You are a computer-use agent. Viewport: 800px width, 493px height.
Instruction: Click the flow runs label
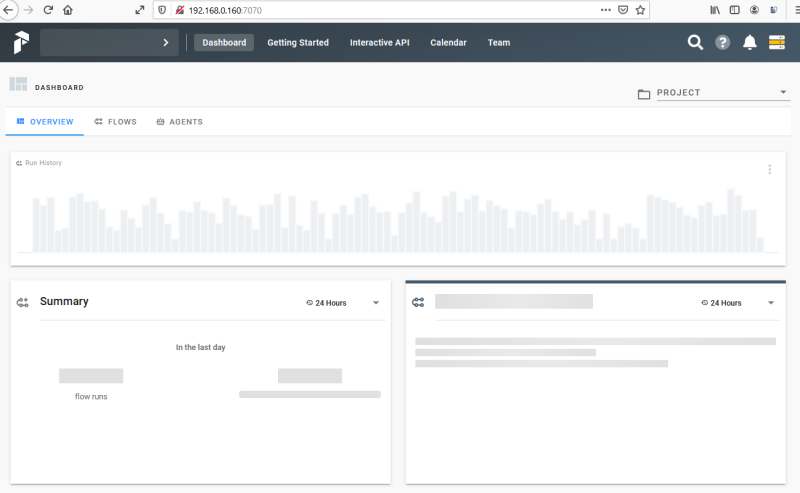(x=91, y=397)
